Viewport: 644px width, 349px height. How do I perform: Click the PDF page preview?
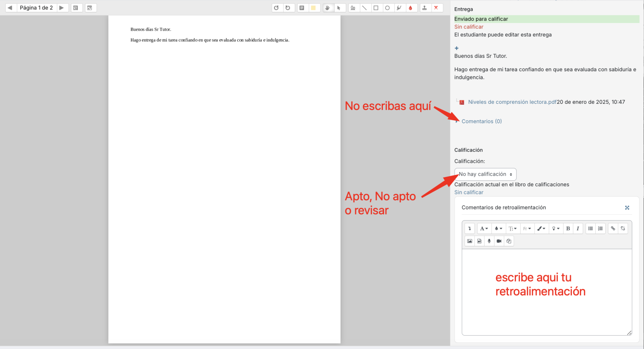coord(224,179)
